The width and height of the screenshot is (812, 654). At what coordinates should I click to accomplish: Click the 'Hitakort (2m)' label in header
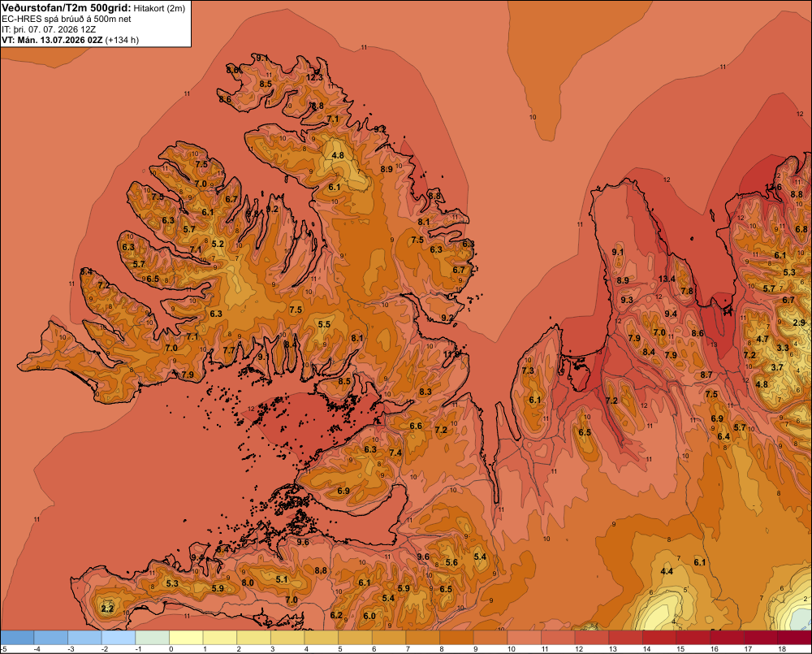click(159, 8)
